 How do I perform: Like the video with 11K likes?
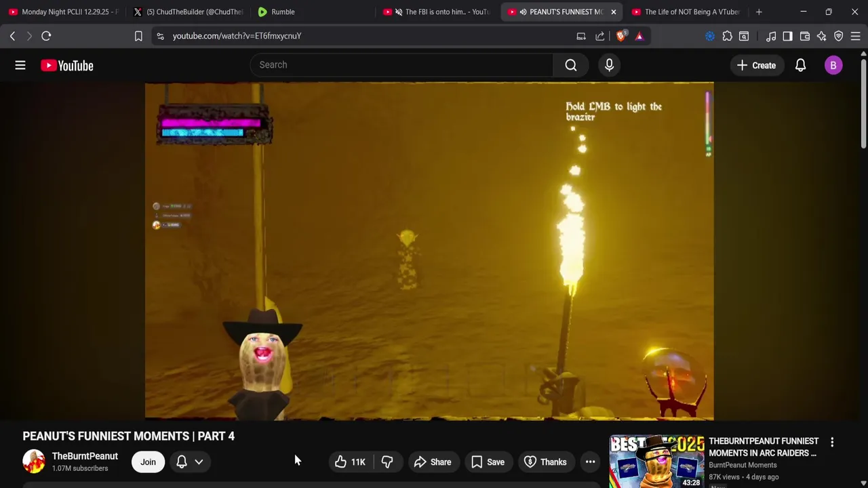coord(350,462)
